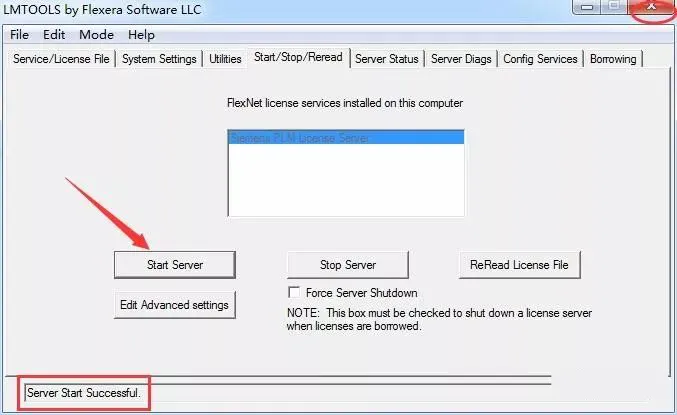
Task: Go to the Server Status tab
Action: pos(386,59)
